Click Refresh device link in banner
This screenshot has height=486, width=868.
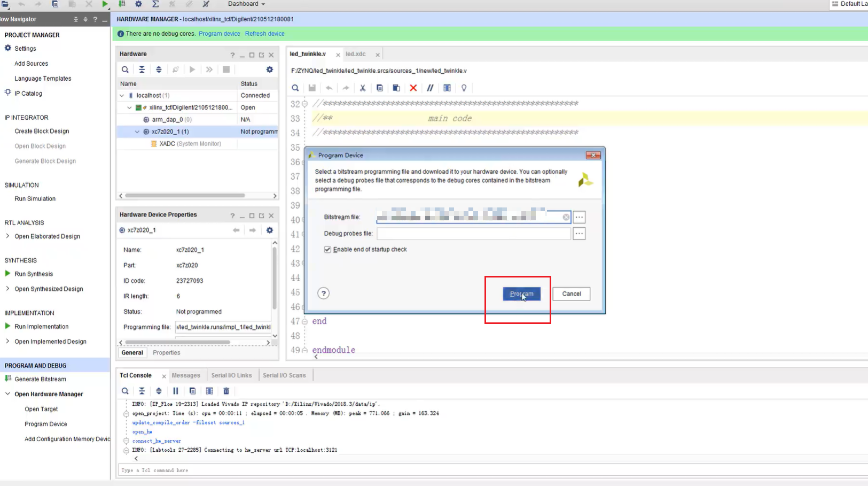point(265,34)
